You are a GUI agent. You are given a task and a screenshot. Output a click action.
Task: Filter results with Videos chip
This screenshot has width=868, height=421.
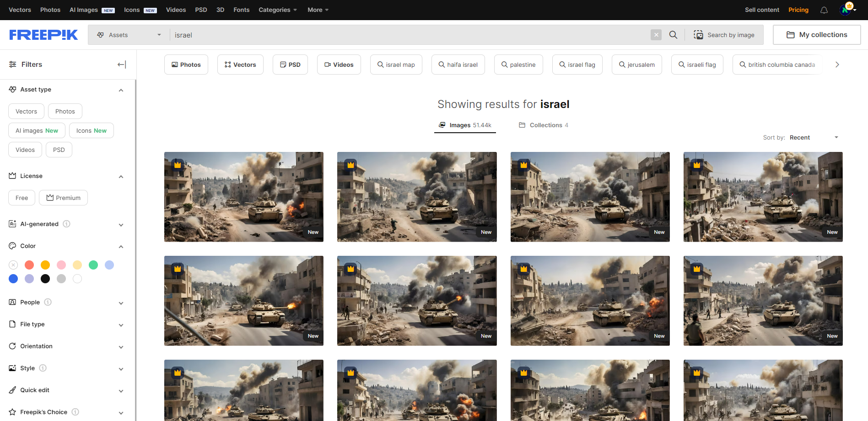coord(339,65)
